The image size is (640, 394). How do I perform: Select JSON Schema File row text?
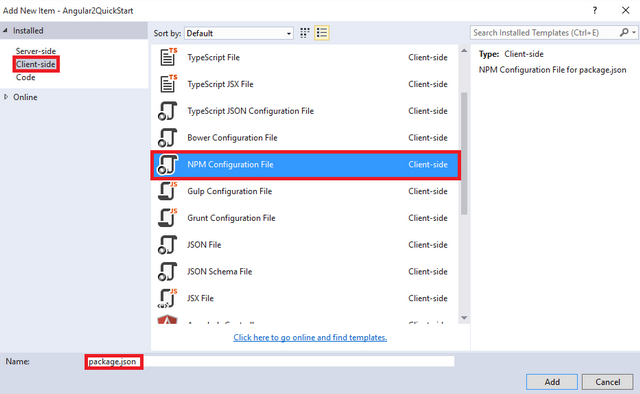click(220, 272)
